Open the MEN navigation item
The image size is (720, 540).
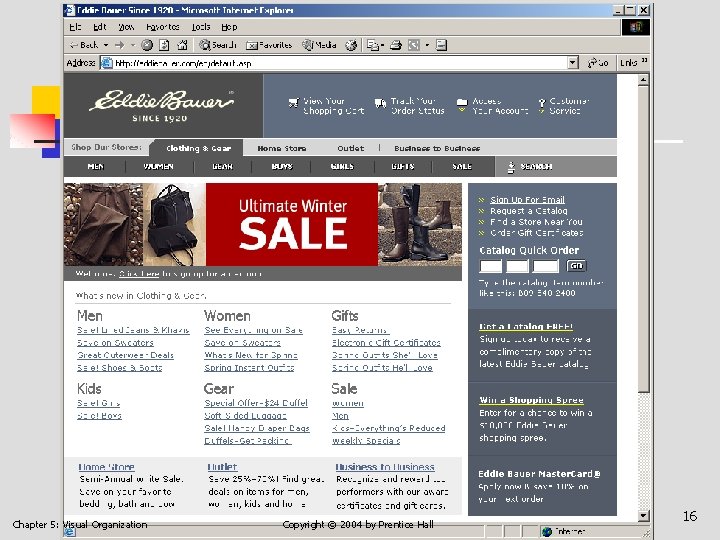click(x=96, y=167)
